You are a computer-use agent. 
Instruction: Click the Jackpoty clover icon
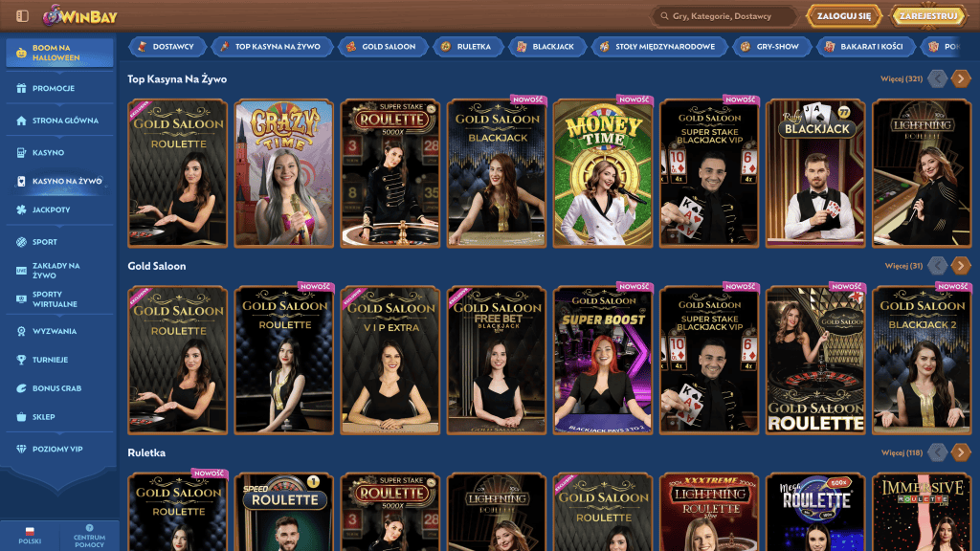(x=21, y=209)
